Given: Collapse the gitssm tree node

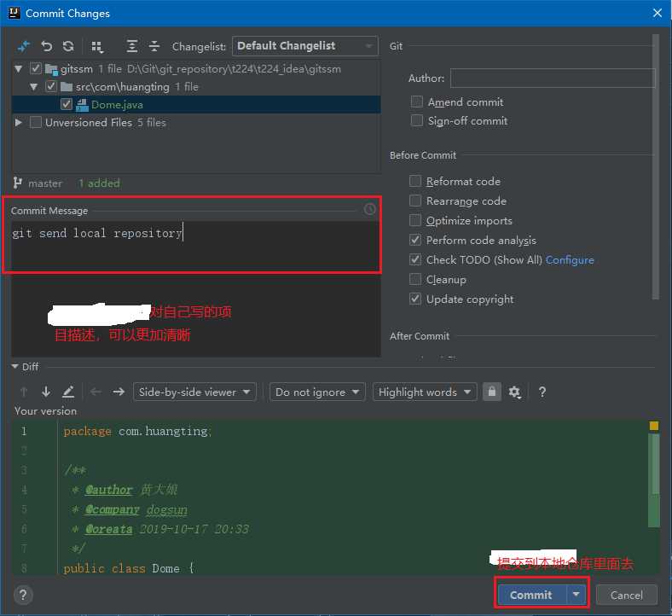Looking at the screenshot, I should tap(19, 68).
